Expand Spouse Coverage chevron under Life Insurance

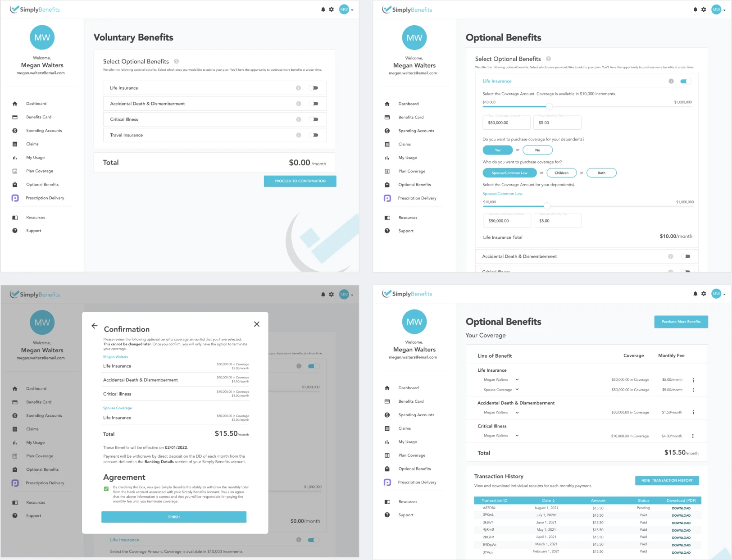tap(517, 389)
